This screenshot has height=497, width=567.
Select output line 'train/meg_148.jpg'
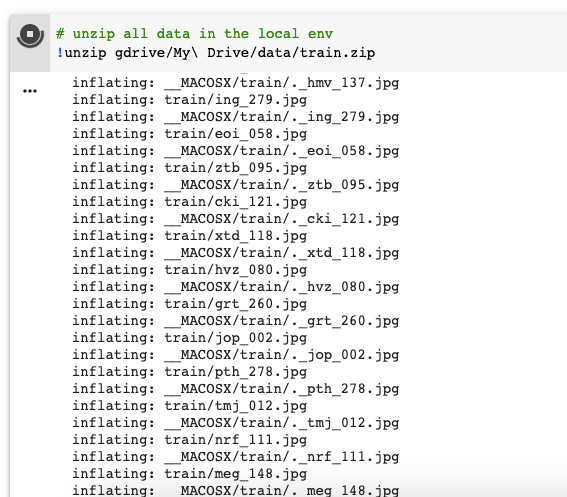pos(190,474)
